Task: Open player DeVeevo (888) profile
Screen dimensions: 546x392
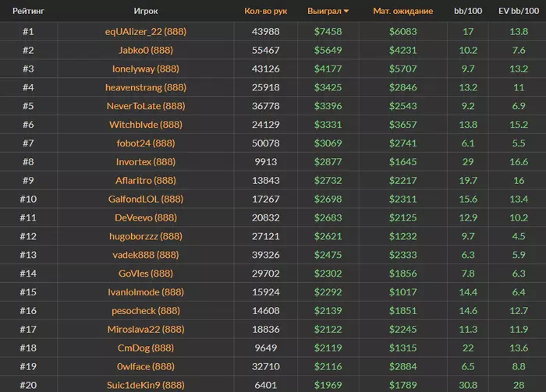Action: click(146, 217)
